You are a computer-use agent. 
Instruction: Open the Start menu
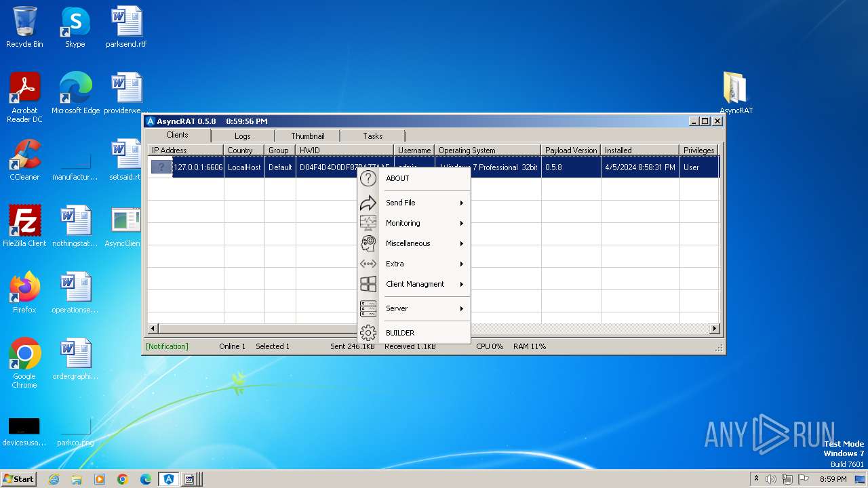(x=19, y=479)
